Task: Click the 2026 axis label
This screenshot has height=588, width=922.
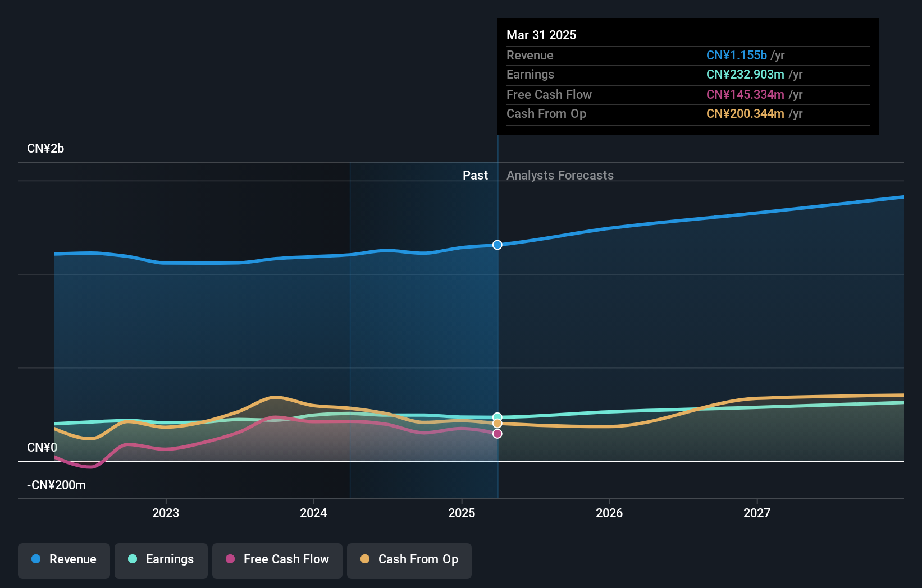Action: coord(609,513)
